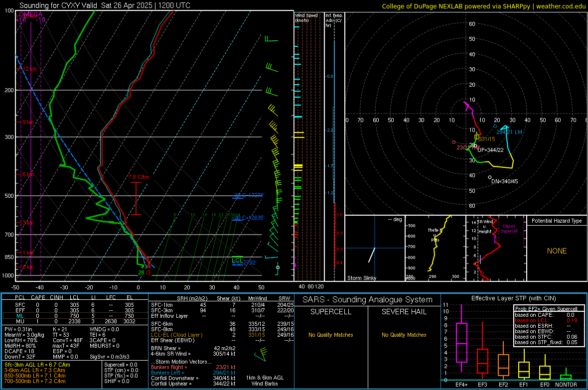Click the 12 km height marker

[30, 69]
